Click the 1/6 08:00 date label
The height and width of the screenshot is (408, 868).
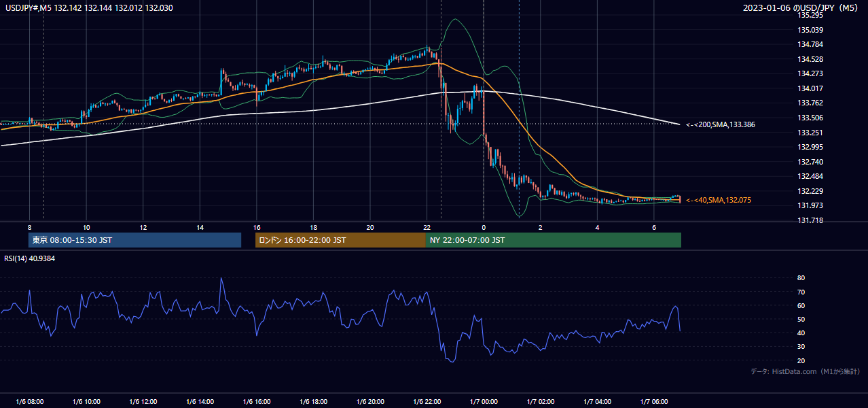coord(29,402)
